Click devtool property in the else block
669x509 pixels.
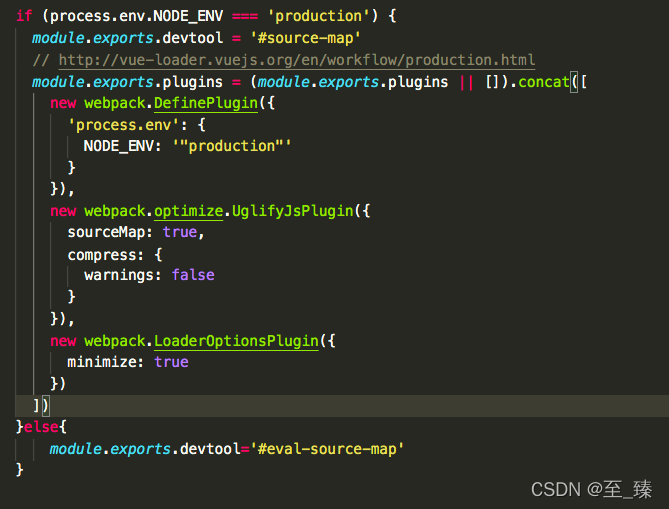(210, 449)
